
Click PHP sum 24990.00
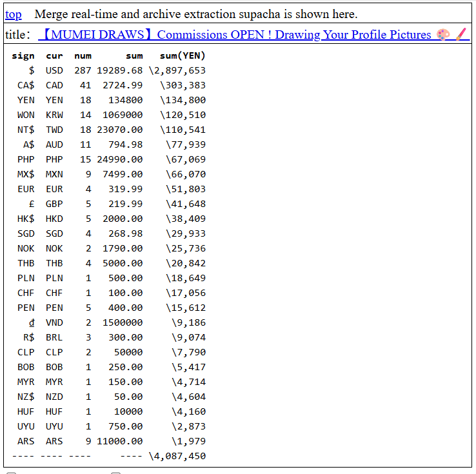(x=119, y=160)
